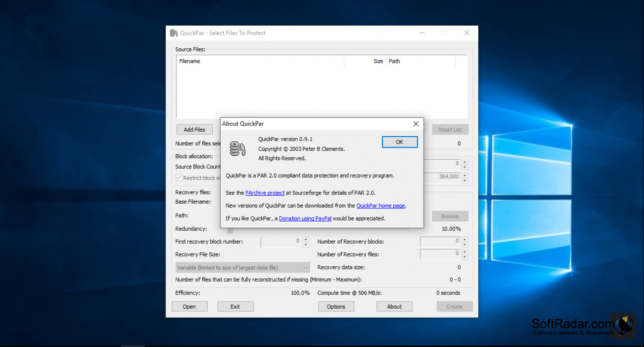The width and height of the screenshot is (644, 347).
Task: Click the Open button
Action: [189, 306]
